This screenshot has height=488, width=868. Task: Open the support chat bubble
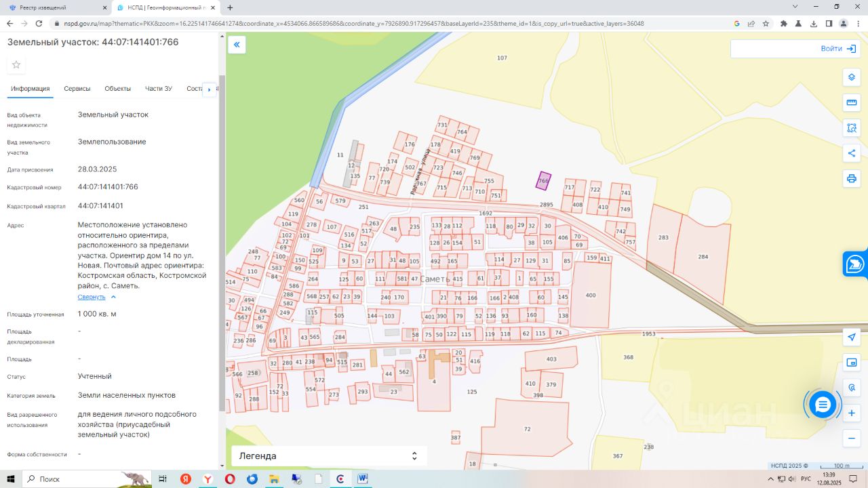tap(823, 405)
